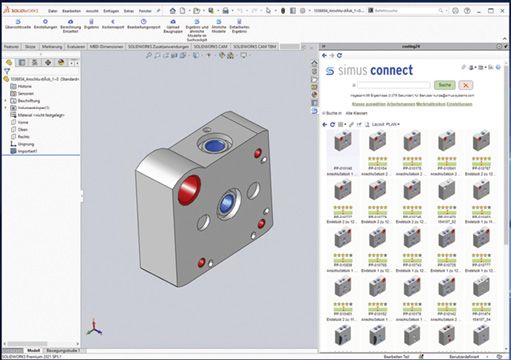Click the Arbeitsmappen link in the simus pane

(401, 104)
